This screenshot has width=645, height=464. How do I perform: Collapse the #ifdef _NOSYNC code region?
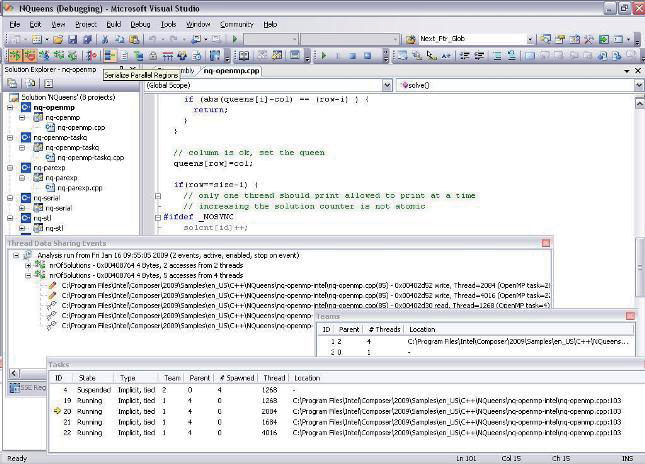[158, 217]
